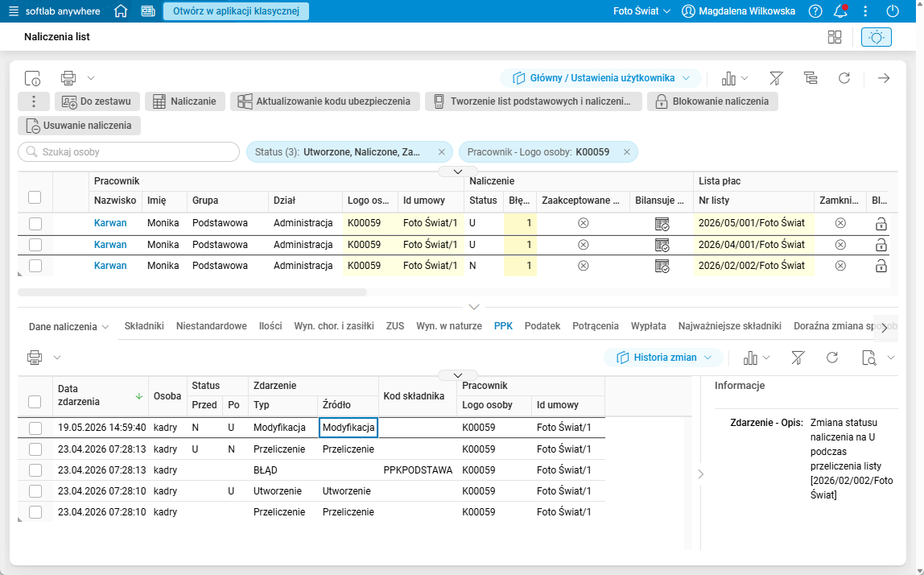This screenshot has width=924, height=575.
Task: Expand the Dane naliczenia dropdown
Action: (68, 327)
